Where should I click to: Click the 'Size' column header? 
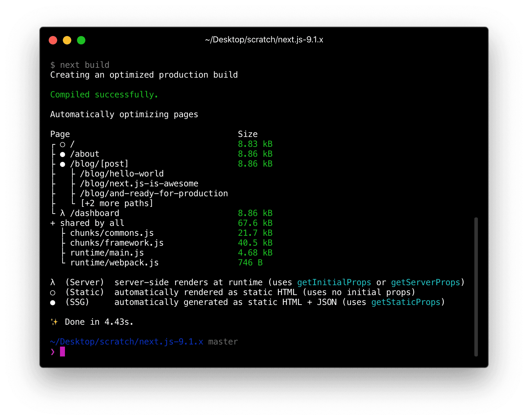(x=248, y=134)
